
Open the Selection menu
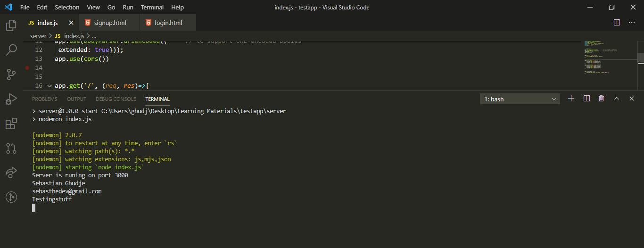67,7
